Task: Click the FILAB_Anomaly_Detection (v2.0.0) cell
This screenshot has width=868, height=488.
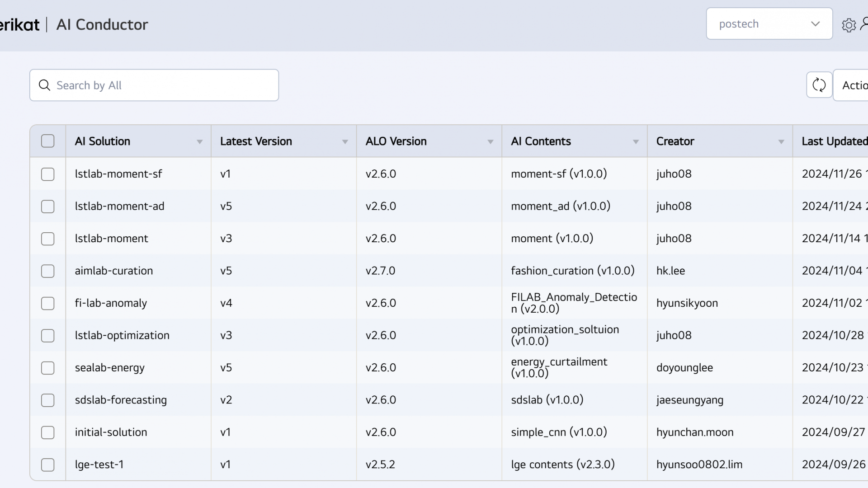Action: point(574,303)
